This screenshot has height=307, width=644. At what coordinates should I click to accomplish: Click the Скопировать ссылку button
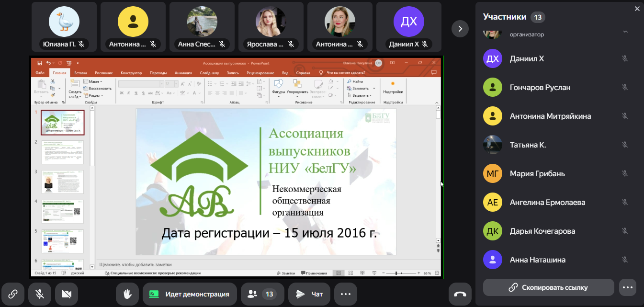pos(549,287)
